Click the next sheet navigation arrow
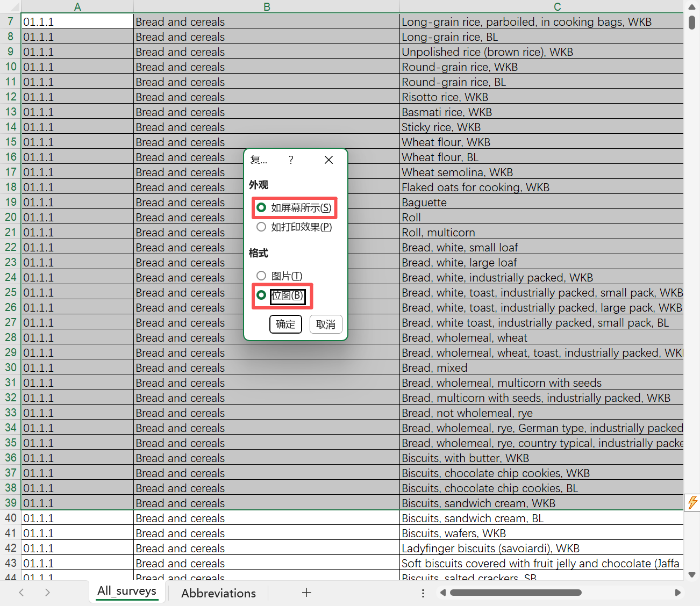 point(47,593)
